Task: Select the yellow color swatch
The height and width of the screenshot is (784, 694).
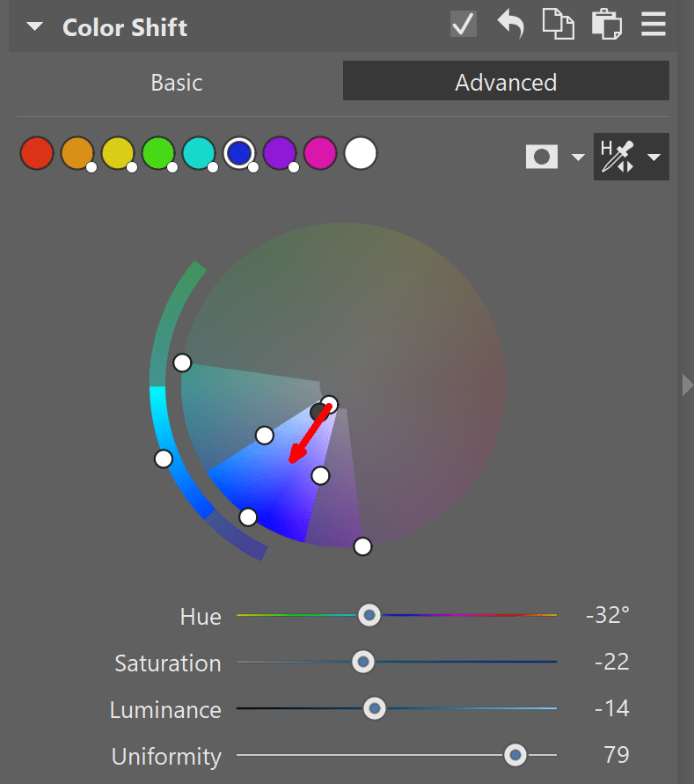Action: pyautogui.click(x=118, y=153)
